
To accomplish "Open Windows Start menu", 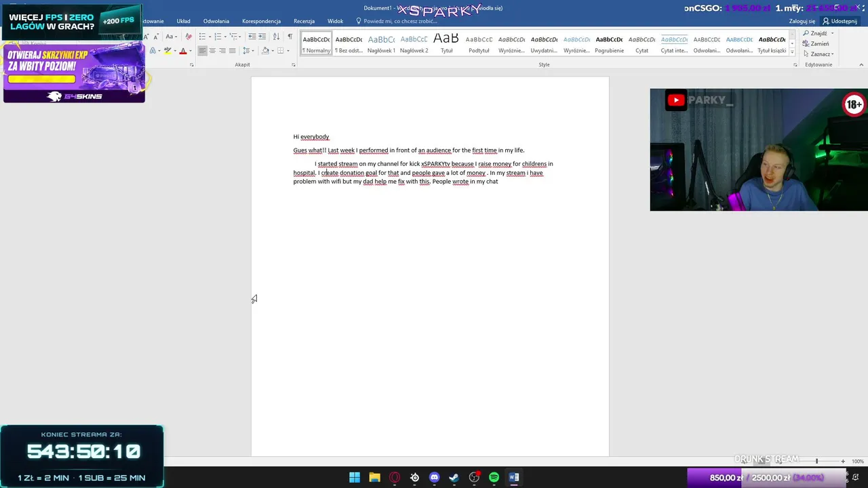I will pos(355,477).
